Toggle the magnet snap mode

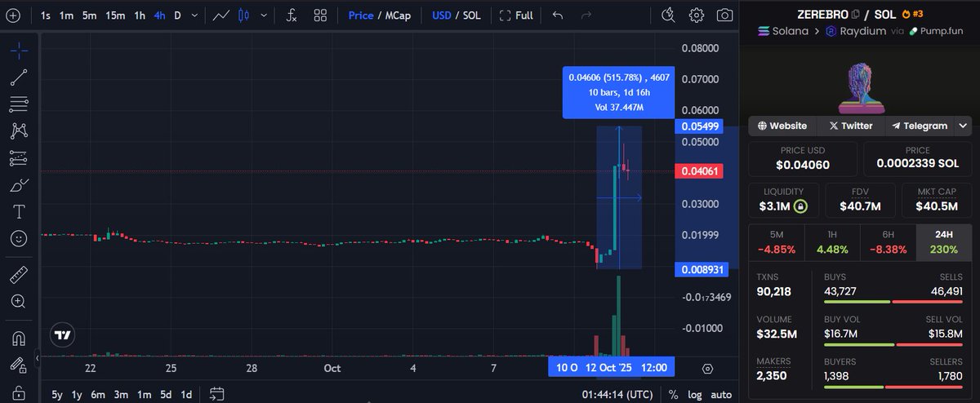pos(19,338)
